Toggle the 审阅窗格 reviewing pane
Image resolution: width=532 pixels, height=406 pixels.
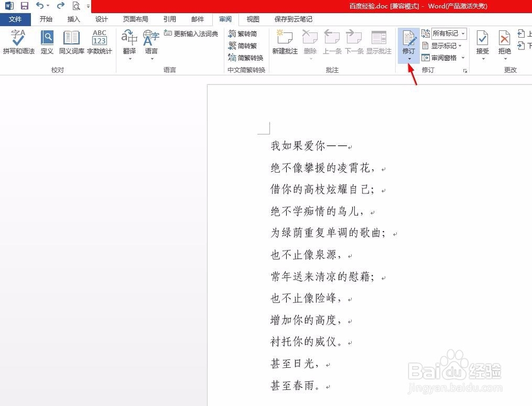[439, 57]
